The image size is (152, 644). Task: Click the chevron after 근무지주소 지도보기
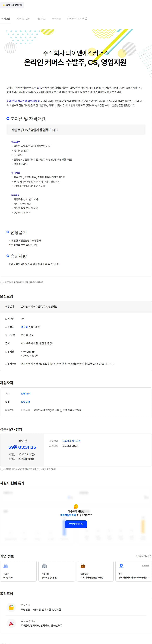click(114, 364)
